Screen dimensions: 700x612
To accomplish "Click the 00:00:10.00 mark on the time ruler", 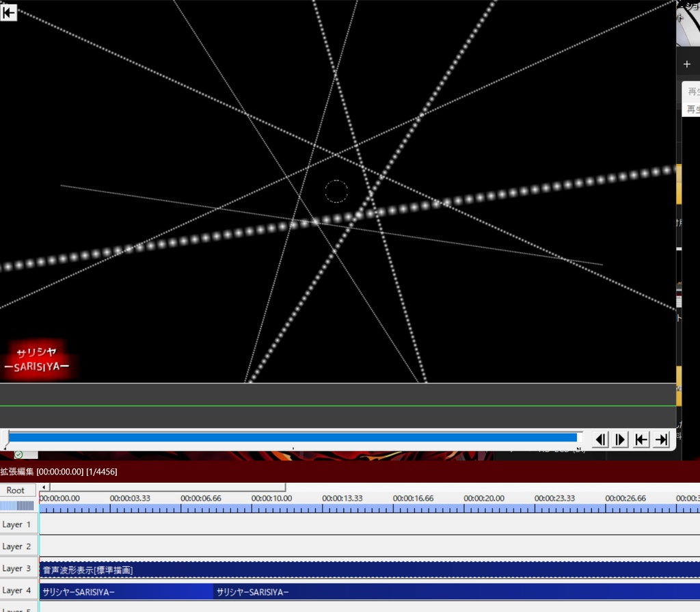I will click(x=271, y=498).
